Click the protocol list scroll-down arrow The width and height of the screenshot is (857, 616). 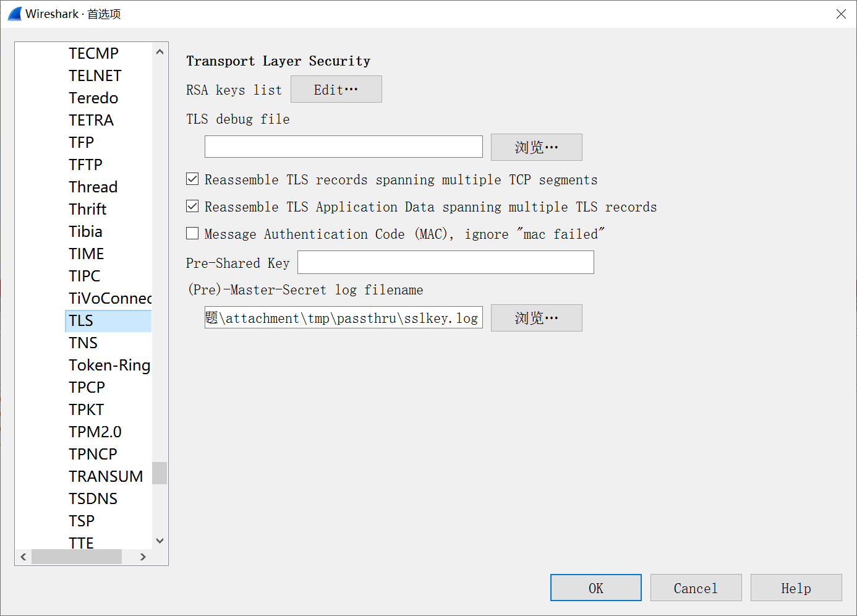(x=160, y=541)
